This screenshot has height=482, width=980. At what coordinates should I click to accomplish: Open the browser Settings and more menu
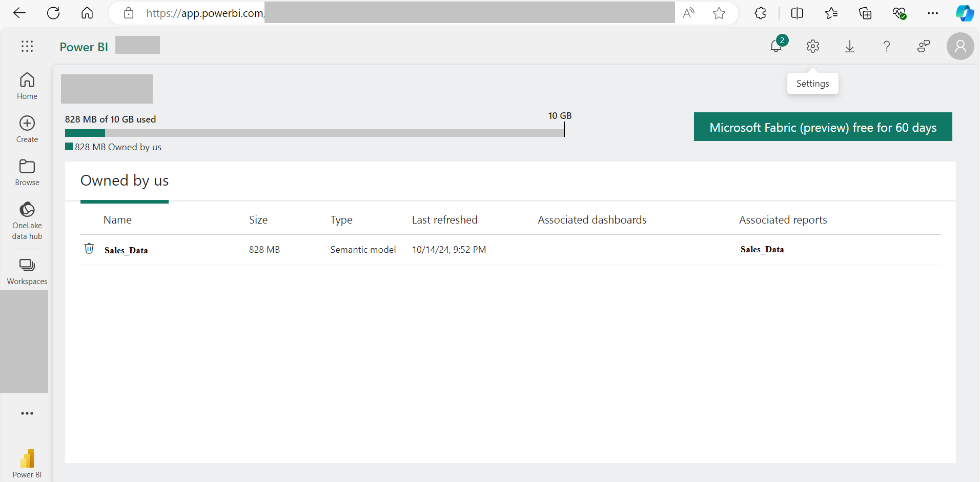tap(933, 13)
